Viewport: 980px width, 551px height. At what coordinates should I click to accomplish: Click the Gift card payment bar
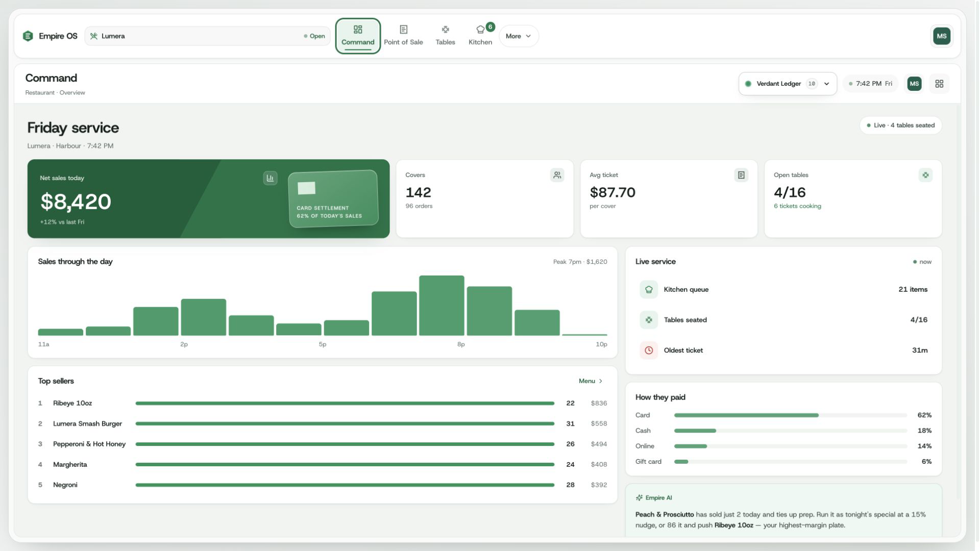tap(790, 462)
